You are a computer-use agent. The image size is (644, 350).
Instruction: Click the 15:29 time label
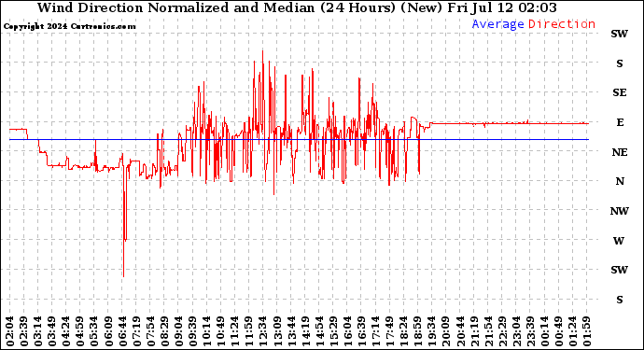tap(333, 331)
